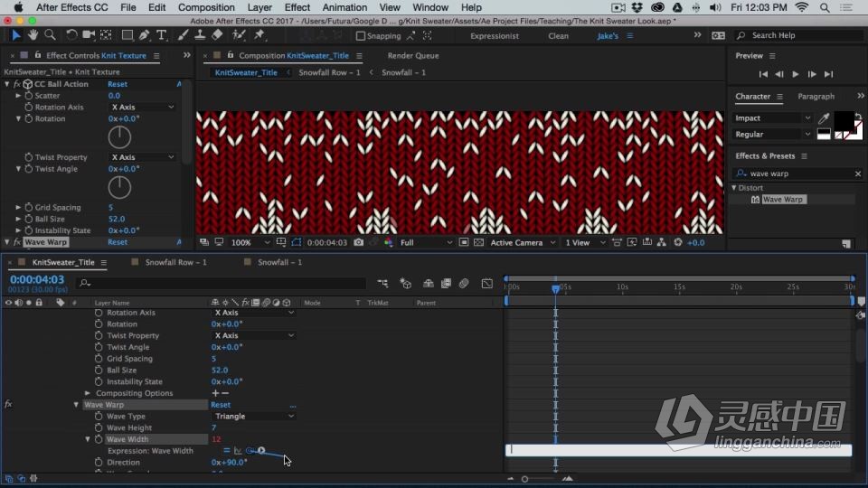This screenshot has width=868, height=488.
Task: Switch to Render Queue tab
Action: tap(413, 56)
